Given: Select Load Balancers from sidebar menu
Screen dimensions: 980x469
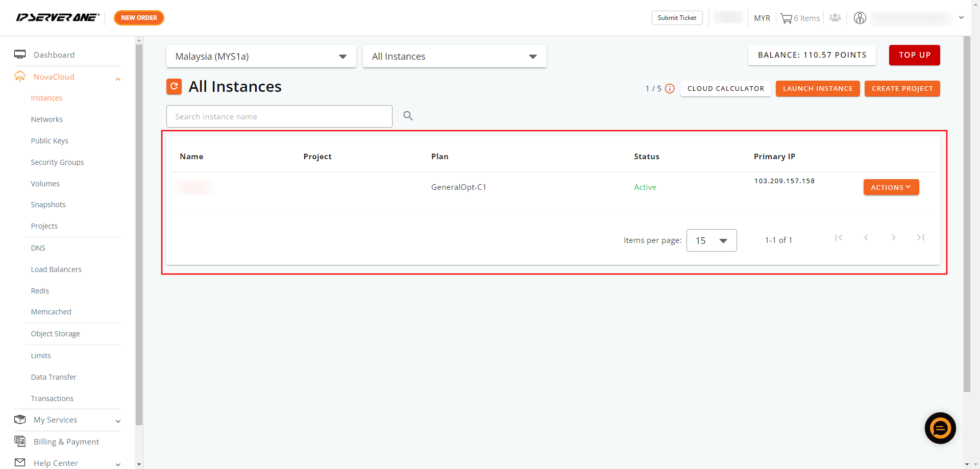Looking at the screenshot, I should (x=56, y=269).
